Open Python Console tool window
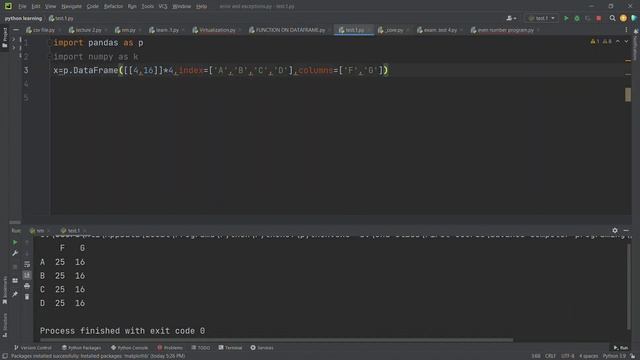Viewport: 640px width, 360px height. point(129,348)
